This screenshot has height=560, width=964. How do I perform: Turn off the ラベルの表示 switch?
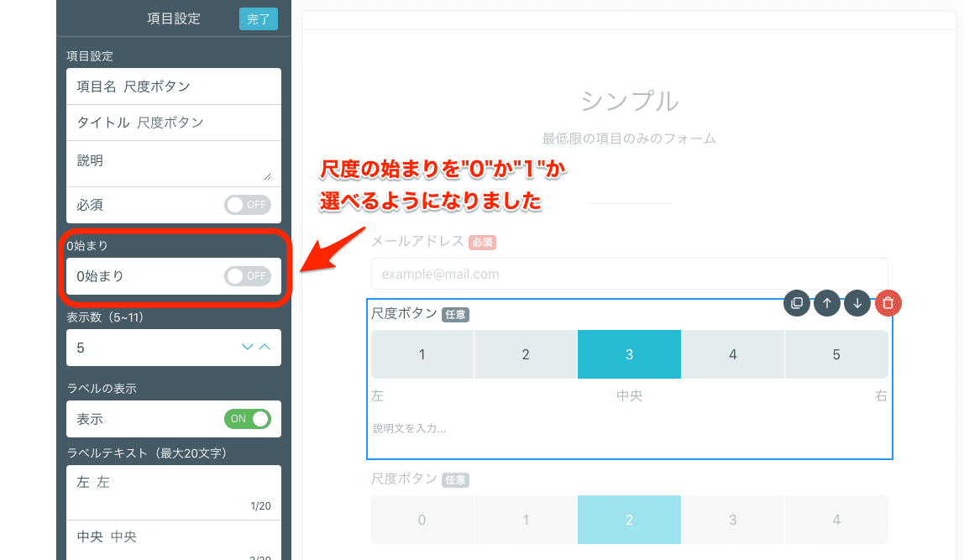coord(248,419)
